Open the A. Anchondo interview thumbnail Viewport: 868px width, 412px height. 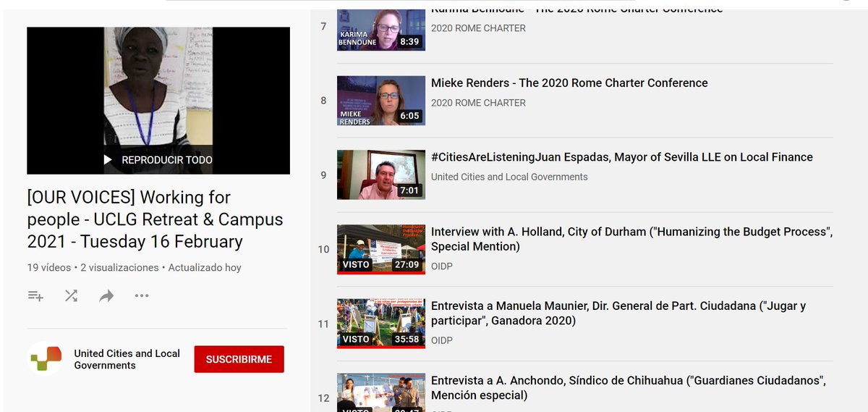tap(381, 392)
